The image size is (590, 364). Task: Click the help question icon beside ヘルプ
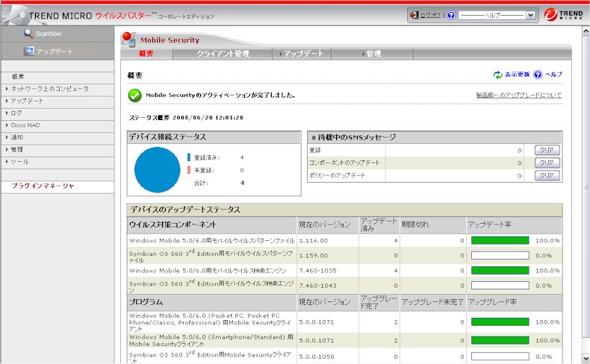click(538, 75)
